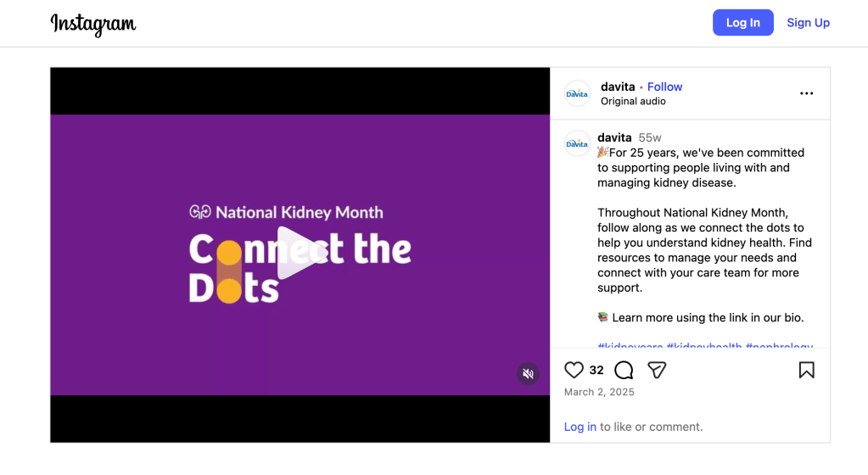Click the 55w timestamp next to the caption
The image size is (868, 475).
pyautogui.click(x=650, y=137)
